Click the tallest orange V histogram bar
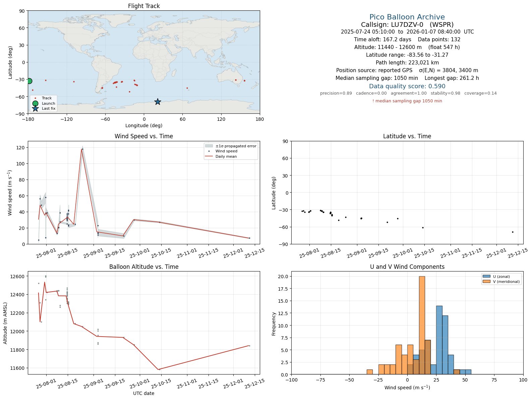This screenshot has width=532, height=399. [x=422, y=325]
